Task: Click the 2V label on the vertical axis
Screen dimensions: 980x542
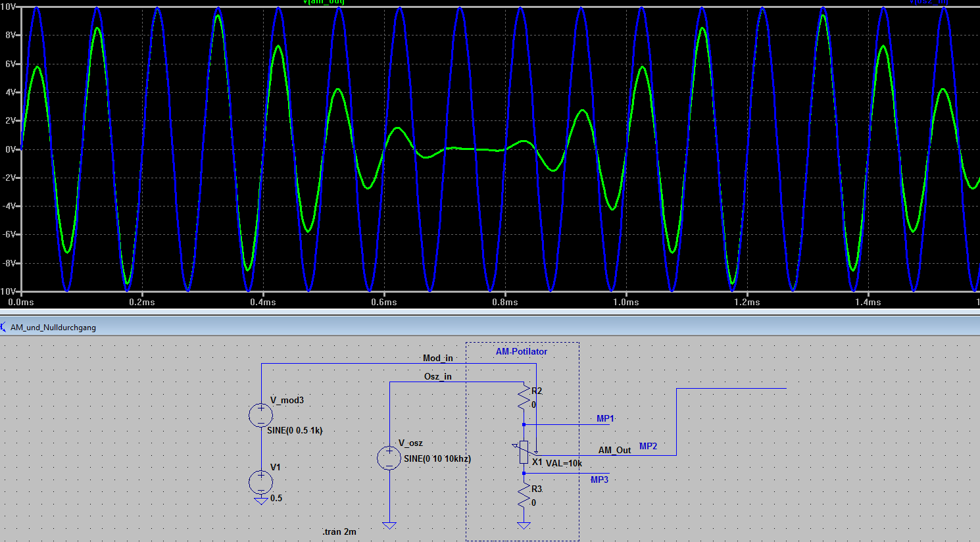Action: click(10, 120)
